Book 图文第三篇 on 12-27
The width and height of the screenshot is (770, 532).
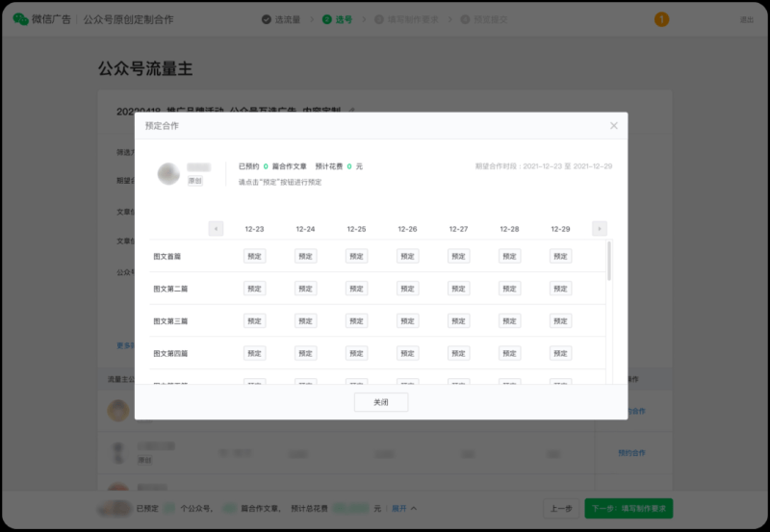[459, 321]
